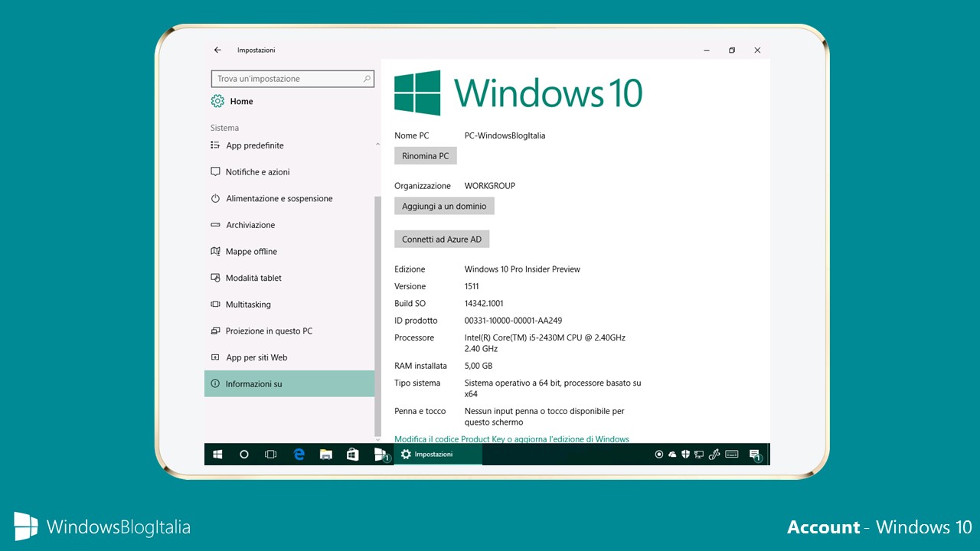Open Windows Defender shield tray icon
The image size is (980, 551).
(686, 455)
